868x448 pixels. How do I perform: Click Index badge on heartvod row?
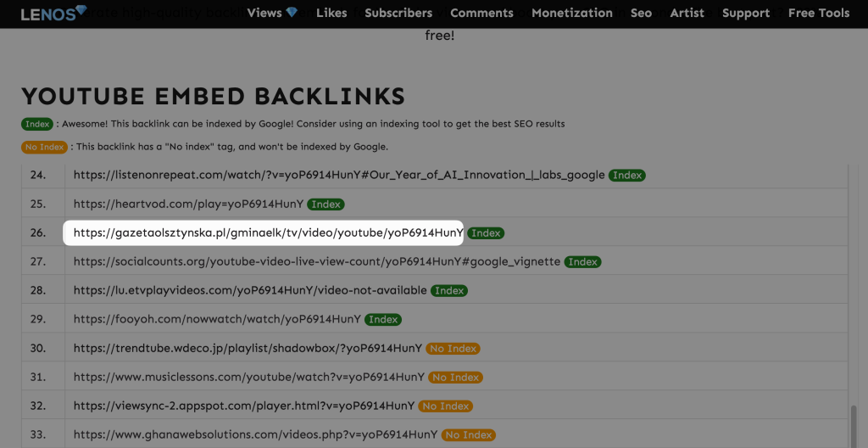[x=326, y=204]
